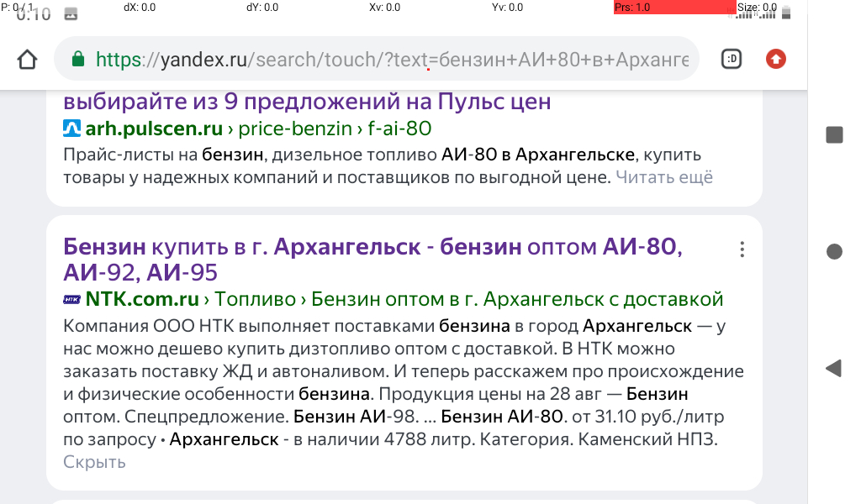Tap the status bar notification image icon
This screenshot has width=861, height=504.
tap(71, 14)
